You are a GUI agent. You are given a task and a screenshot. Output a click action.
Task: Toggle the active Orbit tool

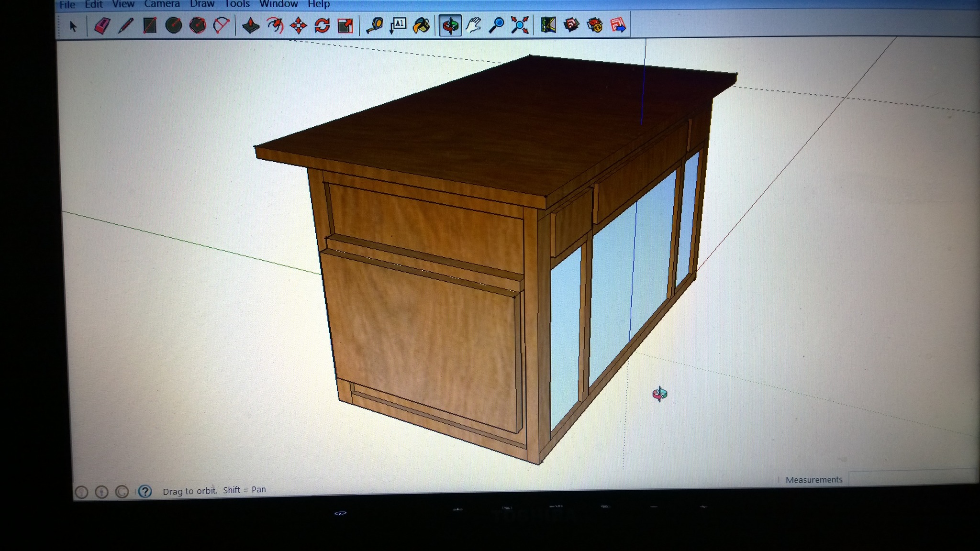click(x=450, y=25)
